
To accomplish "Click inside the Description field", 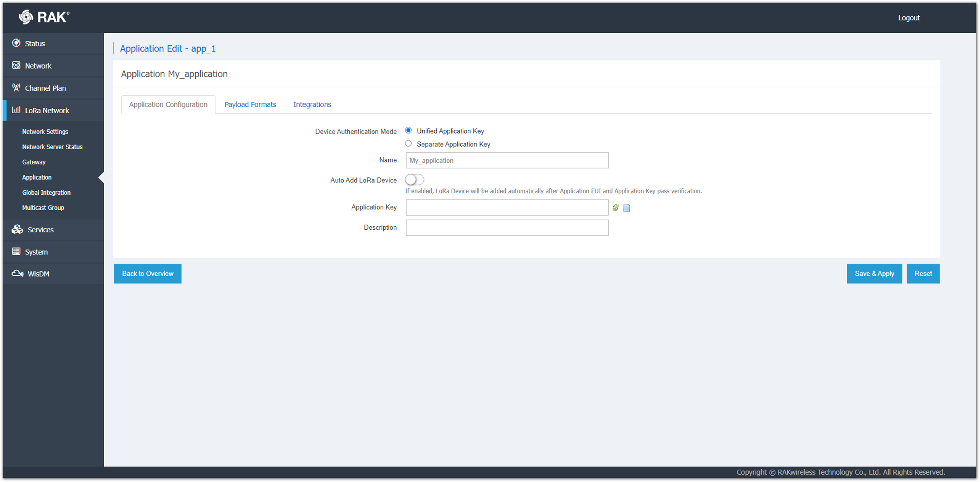I will (507, 228).
